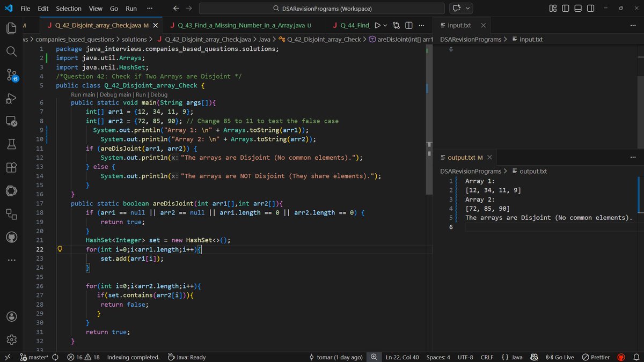Screen dimensions: 644x362
Task: Open the Edit menu
Action: 43,9
